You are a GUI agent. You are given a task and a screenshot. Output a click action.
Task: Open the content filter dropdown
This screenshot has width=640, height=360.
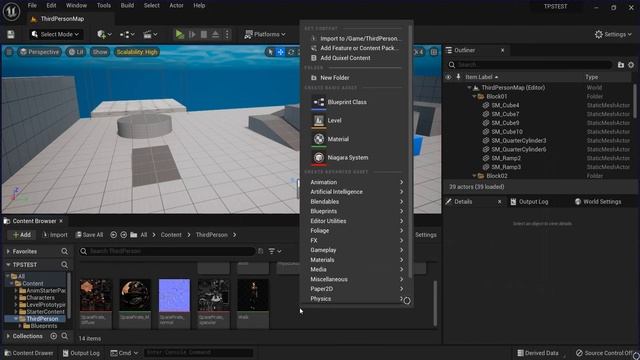click(x=275, y=251)
